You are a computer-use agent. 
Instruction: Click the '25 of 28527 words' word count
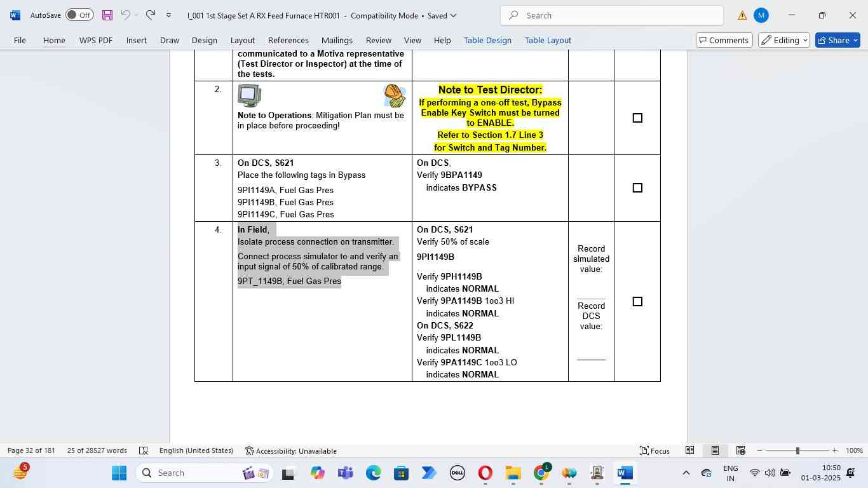click(x=97, y=451)
